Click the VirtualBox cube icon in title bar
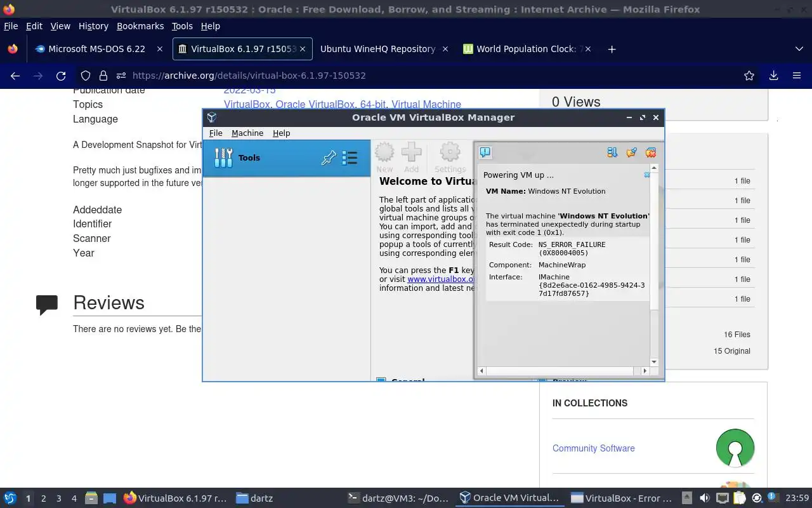 coord(212,117)
